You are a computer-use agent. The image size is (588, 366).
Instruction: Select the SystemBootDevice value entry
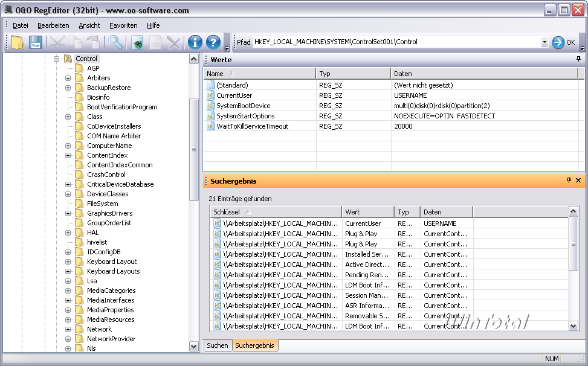tap(243, 106)
